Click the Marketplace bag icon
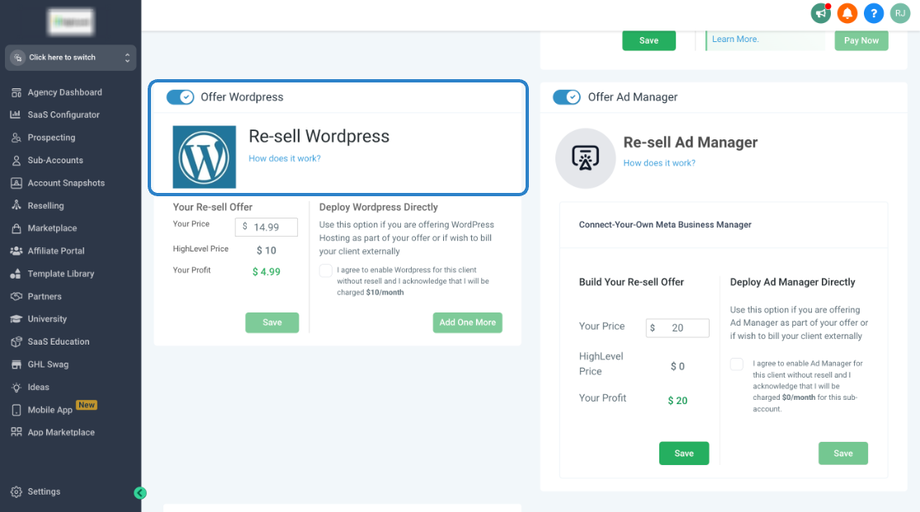The image size is (920, 512). (x=16, y=228)
